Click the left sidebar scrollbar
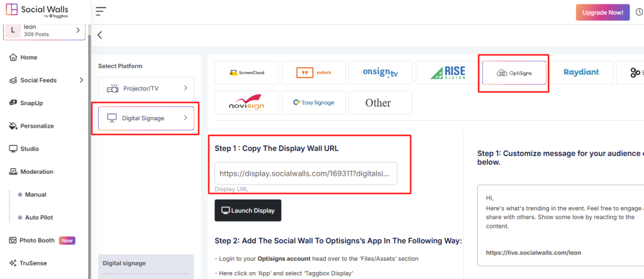This screenshot has height=279, width=644. [x=89, y=156]
